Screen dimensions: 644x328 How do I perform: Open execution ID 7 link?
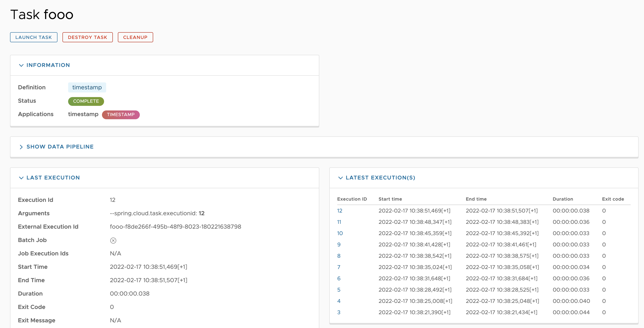(339, 267)
